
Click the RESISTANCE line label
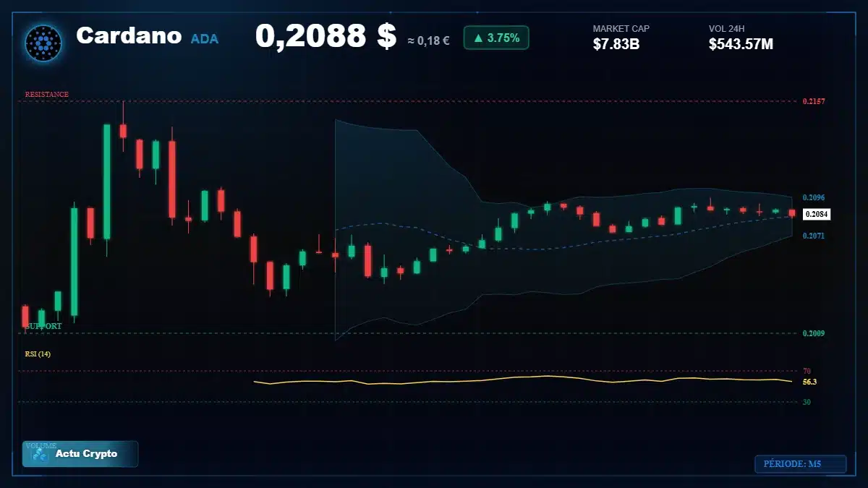tap(47, 95)
